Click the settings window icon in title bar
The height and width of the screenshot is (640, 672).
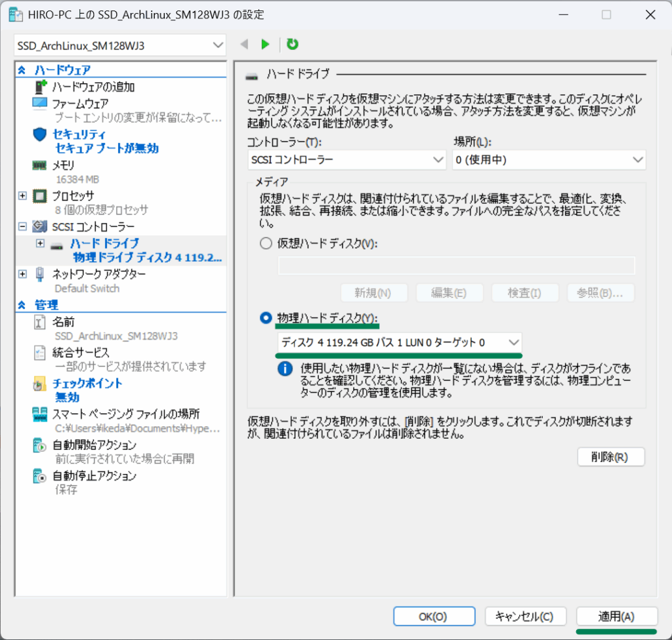16,14
